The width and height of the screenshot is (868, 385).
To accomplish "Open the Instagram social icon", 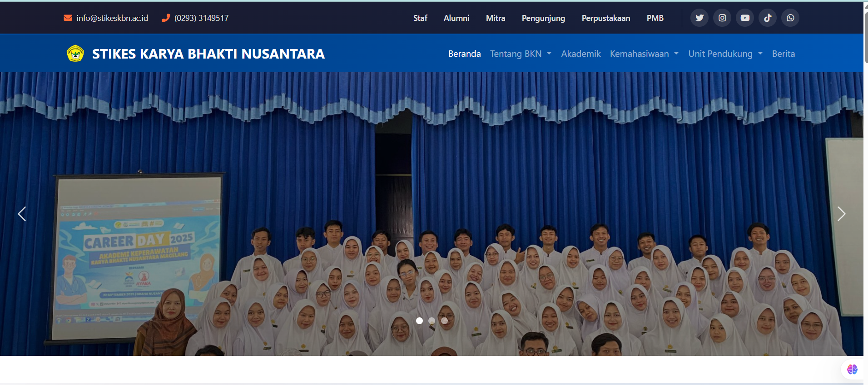I will tap(722, 18).
